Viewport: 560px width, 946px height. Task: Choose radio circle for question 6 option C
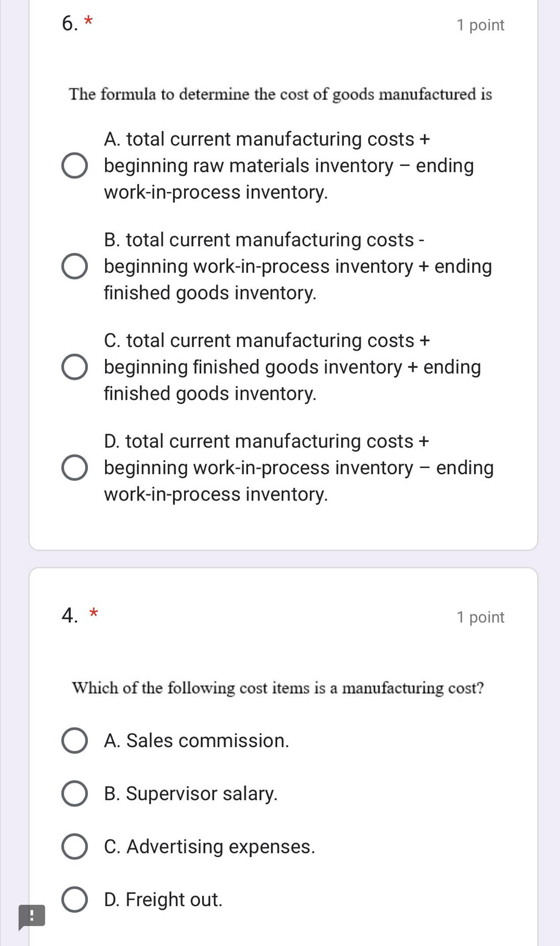pos(74,367)
